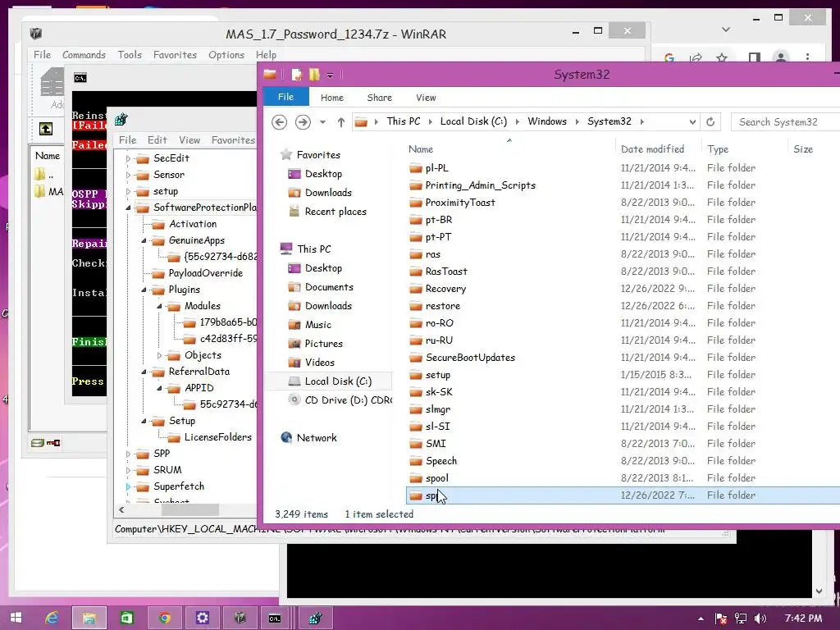Open the Windows Start button
840x630 pixels.
coord(16,618)
